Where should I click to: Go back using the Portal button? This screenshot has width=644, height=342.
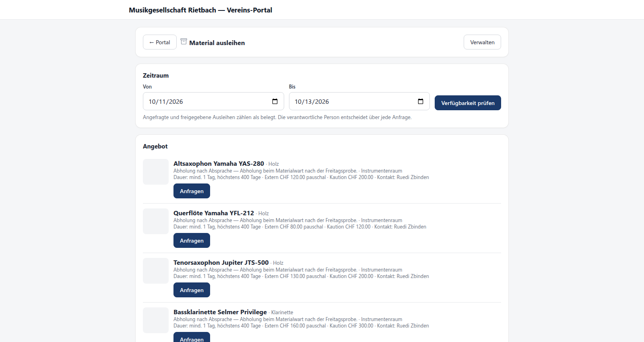click(160, 42)
